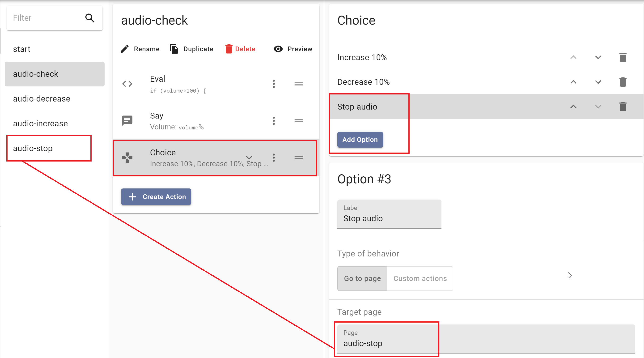
Task: Move Decrease 10% option down
Action: [x=598, y=82]
